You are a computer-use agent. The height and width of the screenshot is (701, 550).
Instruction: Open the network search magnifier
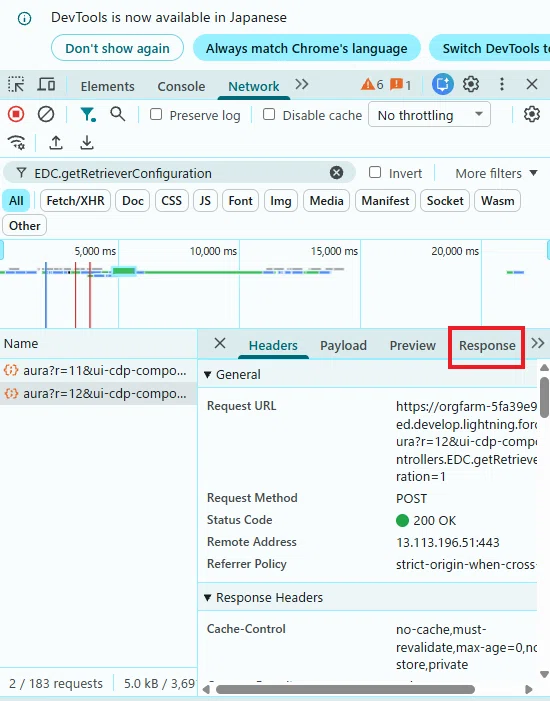[x=118, y=114]
